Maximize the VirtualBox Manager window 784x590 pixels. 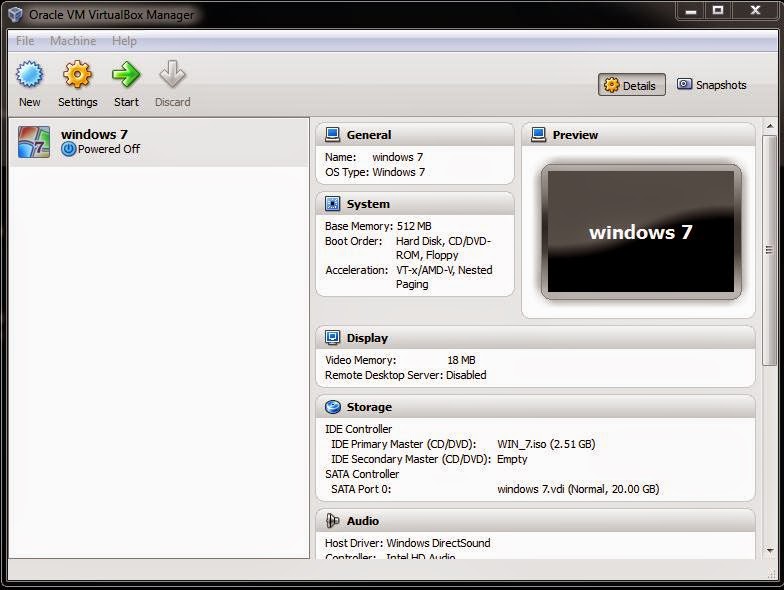coord(718,11)
